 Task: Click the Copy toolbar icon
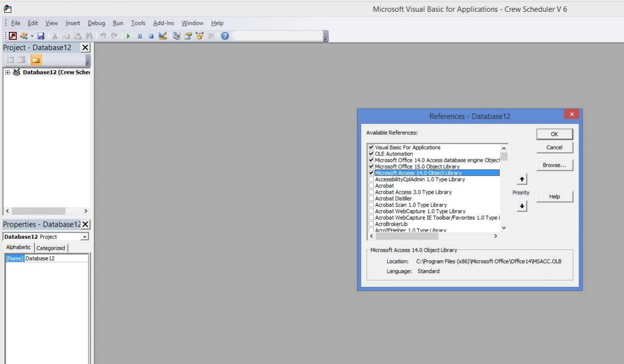click(x=66, y=36)
